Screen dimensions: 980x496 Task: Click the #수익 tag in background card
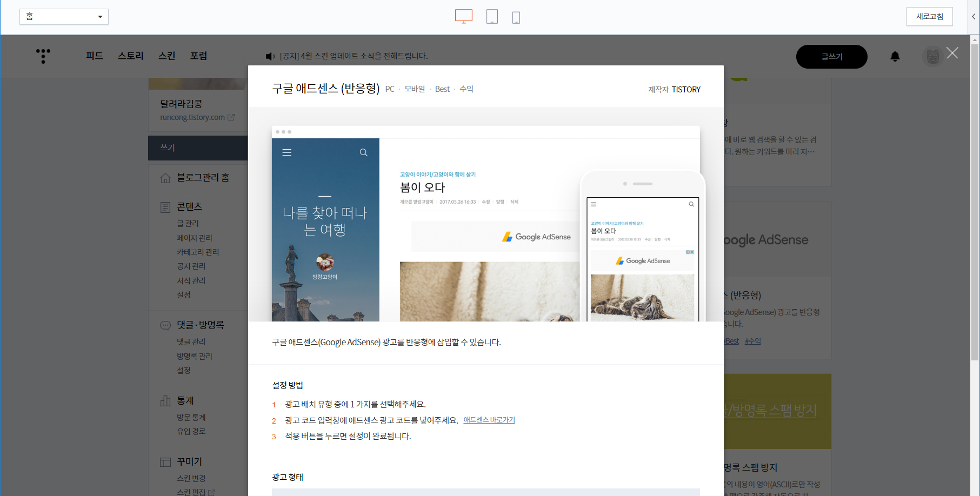coord(752,341)
